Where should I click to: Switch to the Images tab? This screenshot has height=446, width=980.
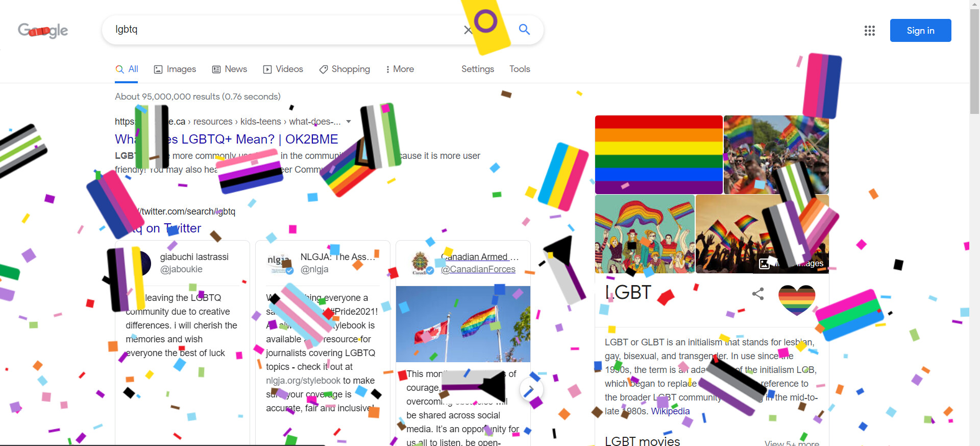(175, 69)
